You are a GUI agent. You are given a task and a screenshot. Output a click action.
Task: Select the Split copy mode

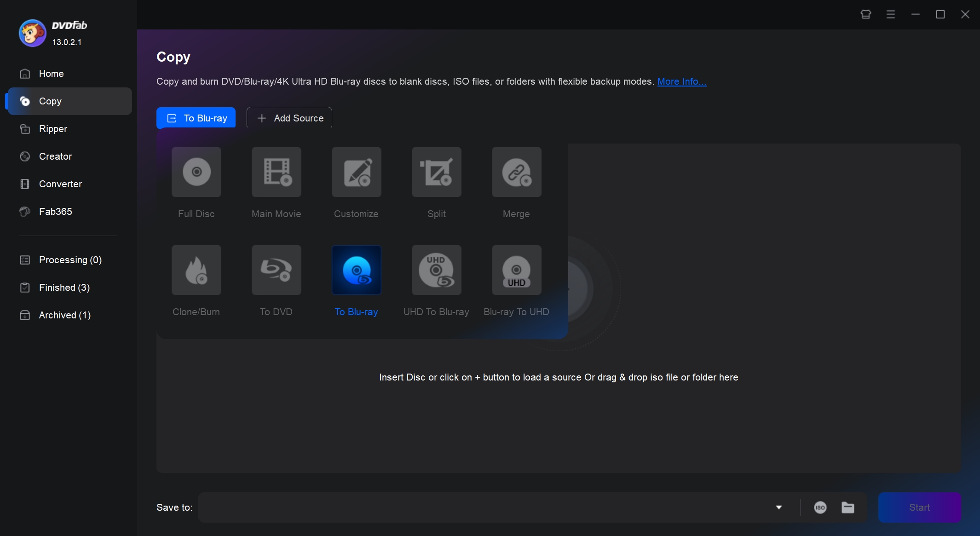(x=436, y=172)
